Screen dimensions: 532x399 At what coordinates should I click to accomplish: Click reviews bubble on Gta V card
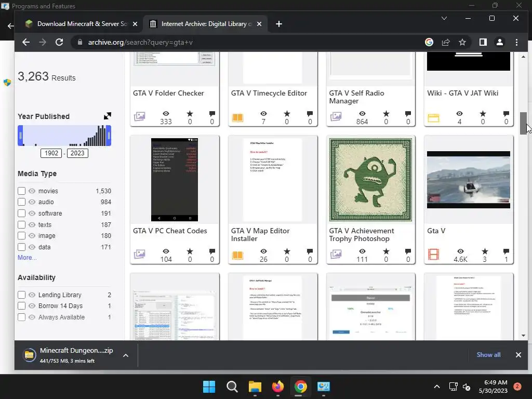tap(506, 251)
